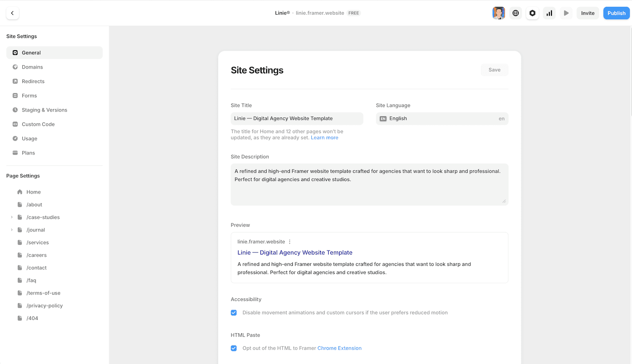
Task: Uncheck opting out of HTML Paste
Action: tap(234, 348)
